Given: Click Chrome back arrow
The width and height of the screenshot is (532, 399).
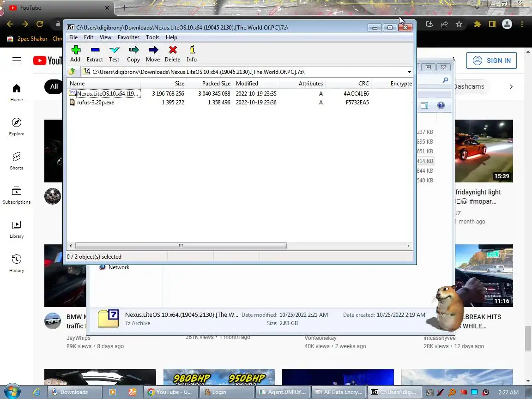Looking at the screenshot, I should point(10,24).
